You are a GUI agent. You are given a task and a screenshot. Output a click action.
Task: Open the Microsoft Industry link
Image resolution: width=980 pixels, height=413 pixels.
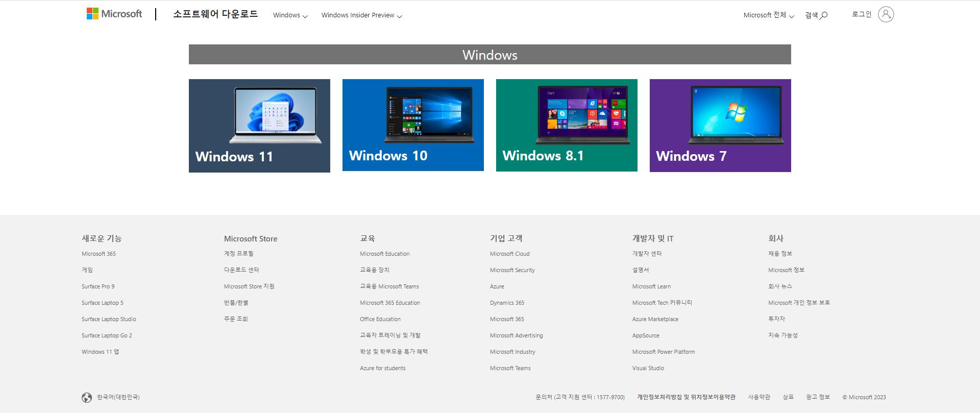pos(512,352)
